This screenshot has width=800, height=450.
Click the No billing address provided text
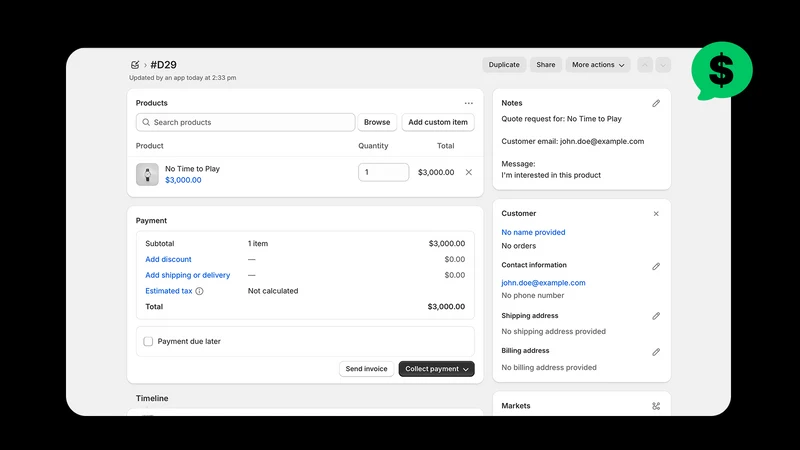(549, 367)
